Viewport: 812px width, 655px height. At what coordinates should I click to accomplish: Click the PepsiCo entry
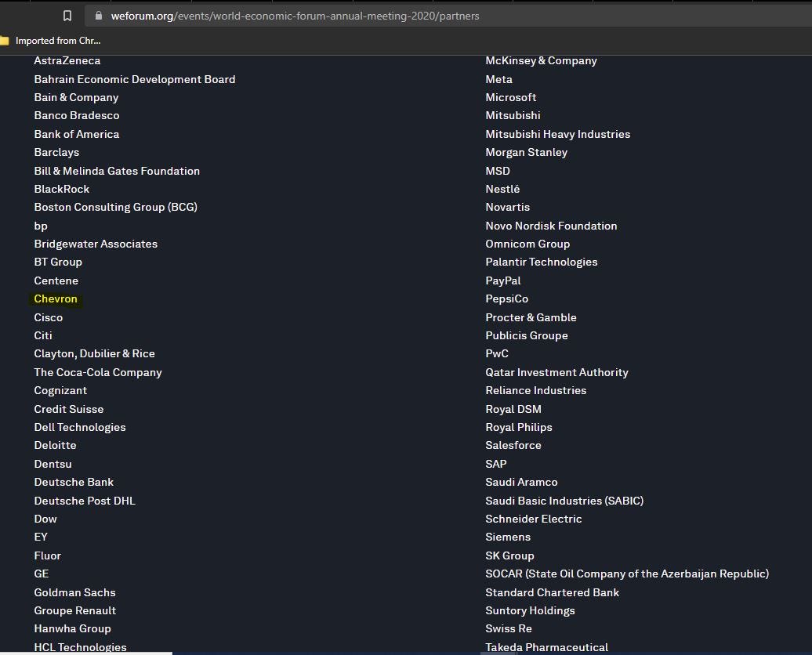(x=507, y=299)
